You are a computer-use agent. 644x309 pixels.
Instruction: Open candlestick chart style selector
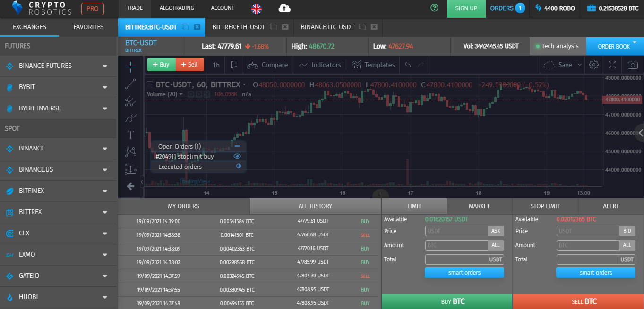[x=233, y=65]
